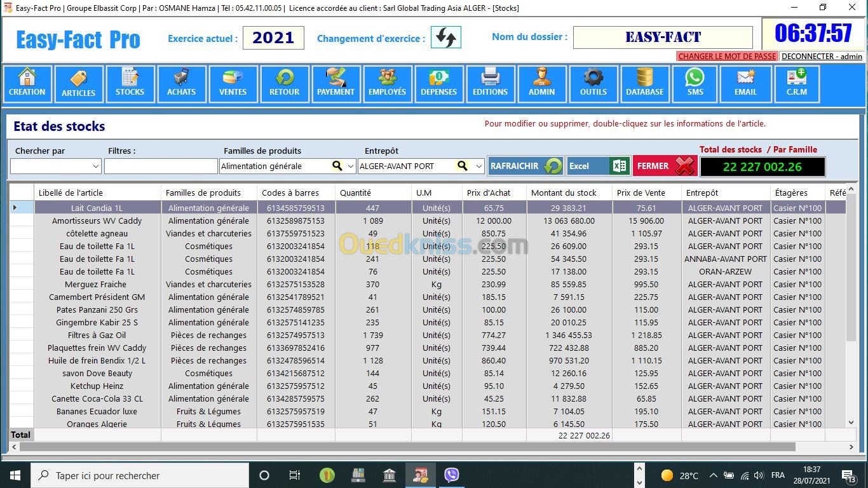Image resolution: width=868 pixels, height=488 pixels.
Task: Export the stock list to Excel
Action: (x=598, y=166)
